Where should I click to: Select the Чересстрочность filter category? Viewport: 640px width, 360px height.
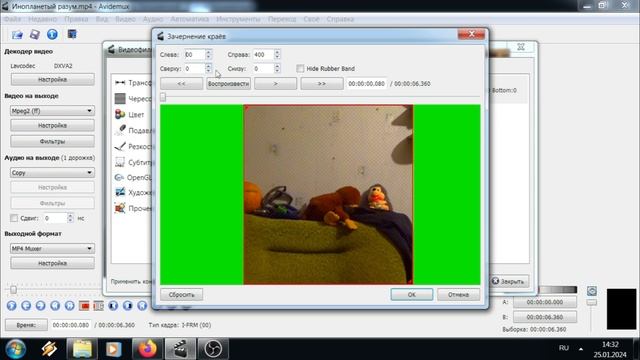click(133, 99)
